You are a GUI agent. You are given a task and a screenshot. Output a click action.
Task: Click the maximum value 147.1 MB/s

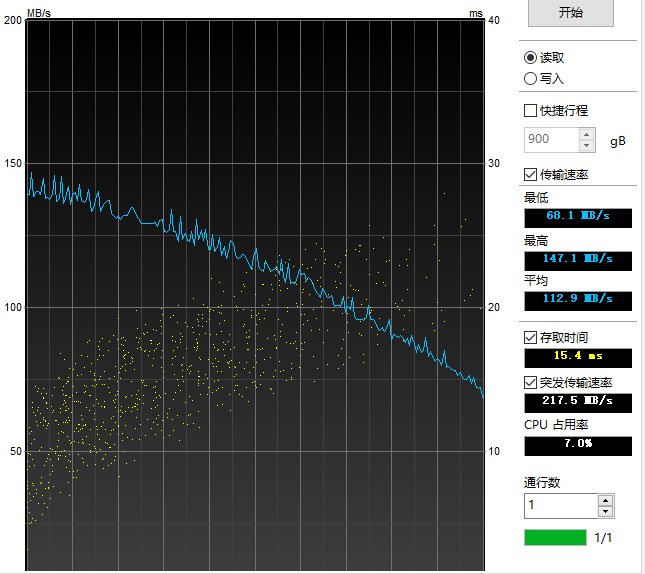[578, 261]
